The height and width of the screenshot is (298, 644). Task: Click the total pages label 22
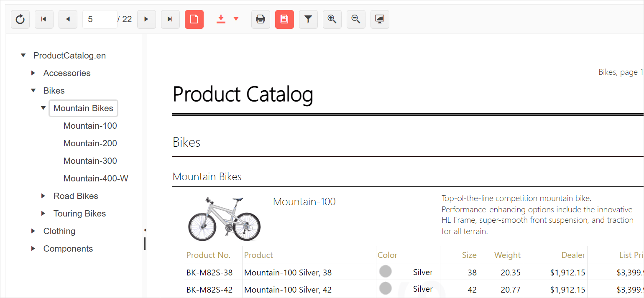coord(127,19)
